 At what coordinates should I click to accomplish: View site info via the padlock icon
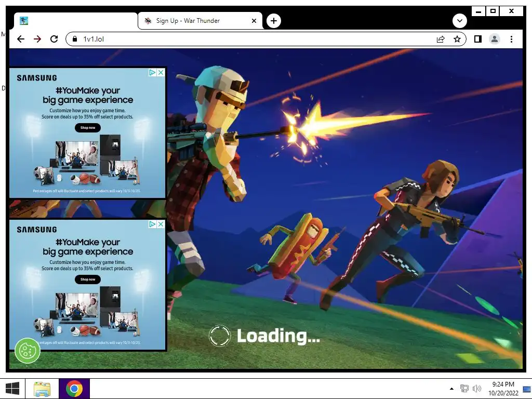click(x=75, y=39)
